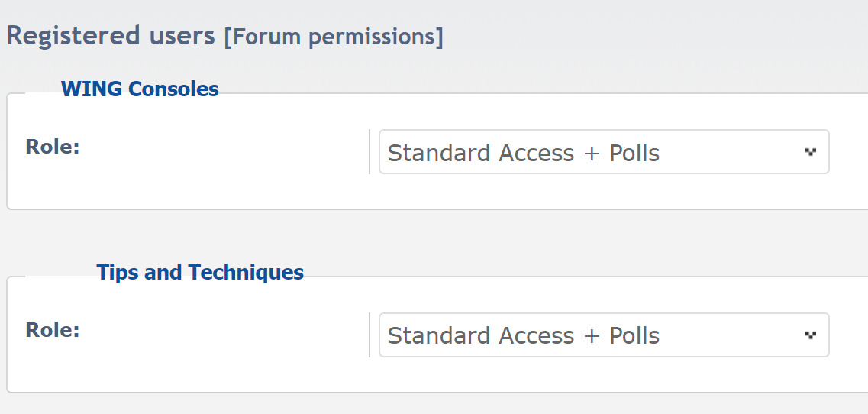Image resolution: width=868 pixels, height=414 pixels.
Task: Click the Tips and Techniques forum name
Action: (200, 273)
